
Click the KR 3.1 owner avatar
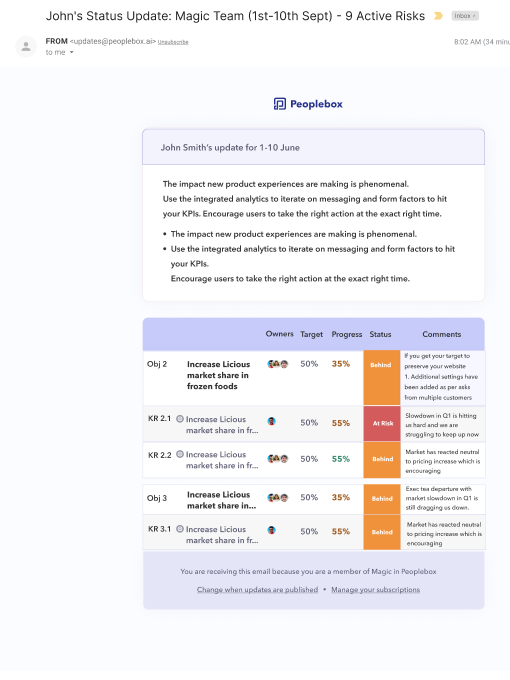(271, 530)
